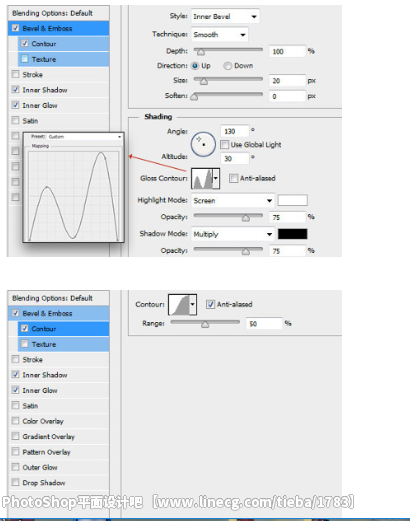The image size is (410, 521).
Task: Select the Down direction radio button
Action: (x=228, y=66)
